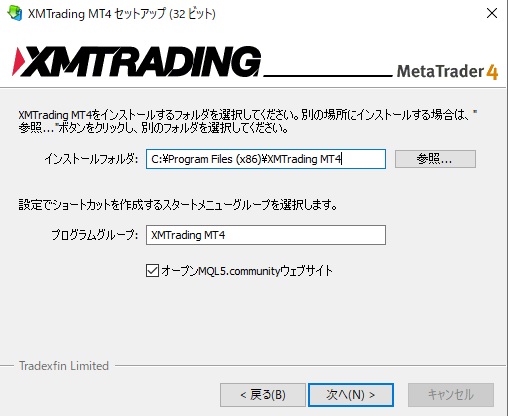
Task: Click the スタートメニューグループ instruction sentence
Action: pos(178,205)
